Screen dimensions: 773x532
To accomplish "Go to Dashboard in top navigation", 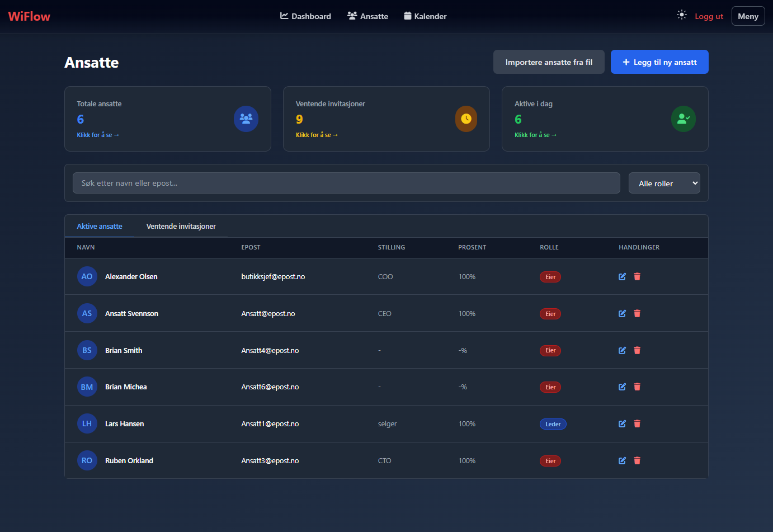I will tap(305, 16).
